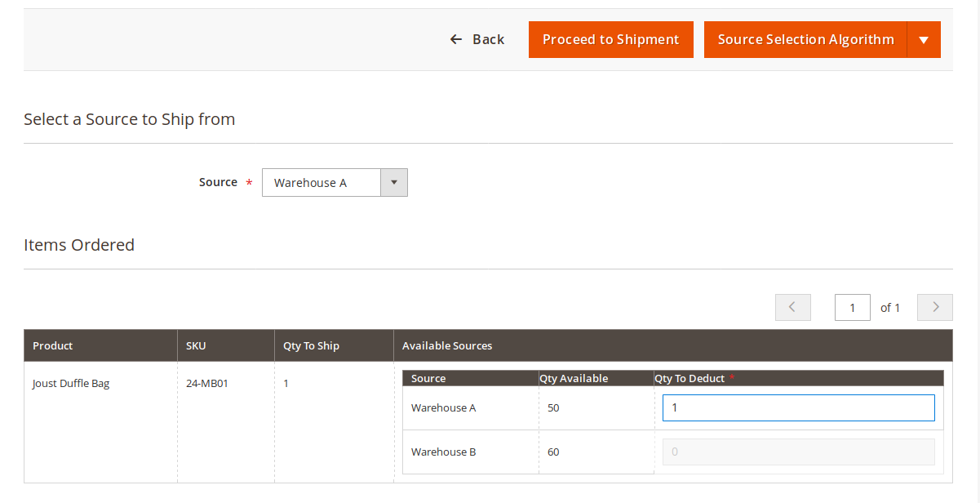
Task: Edit Qty To Deduct for Warehouse A
Action: click(799, 407)
